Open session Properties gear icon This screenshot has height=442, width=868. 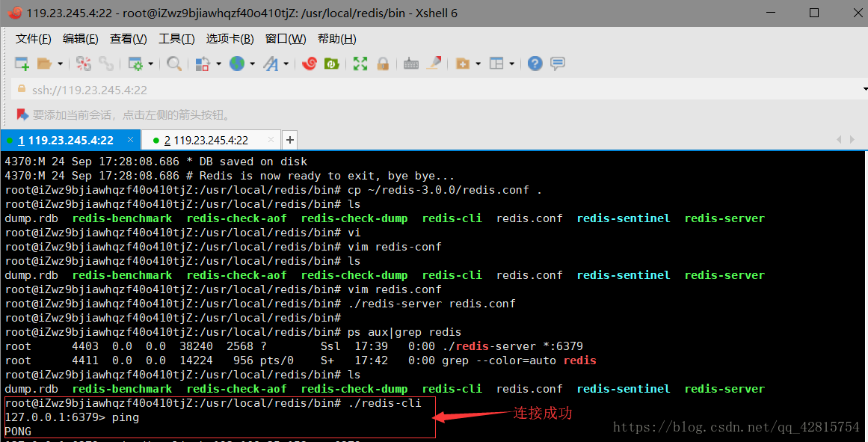(135, 64)
